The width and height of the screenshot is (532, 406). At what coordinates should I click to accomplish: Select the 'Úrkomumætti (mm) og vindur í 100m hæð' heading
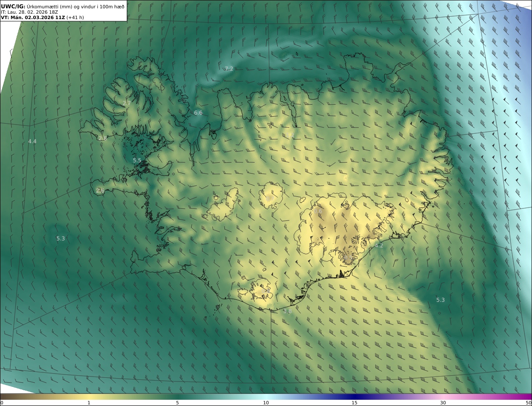76,6
